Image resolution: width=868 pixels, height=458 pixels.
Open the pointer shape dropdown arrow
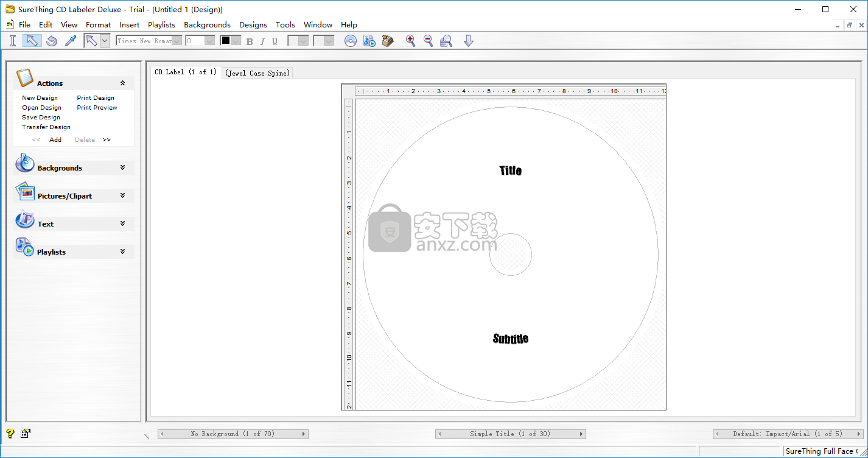(x=105, y=41)
